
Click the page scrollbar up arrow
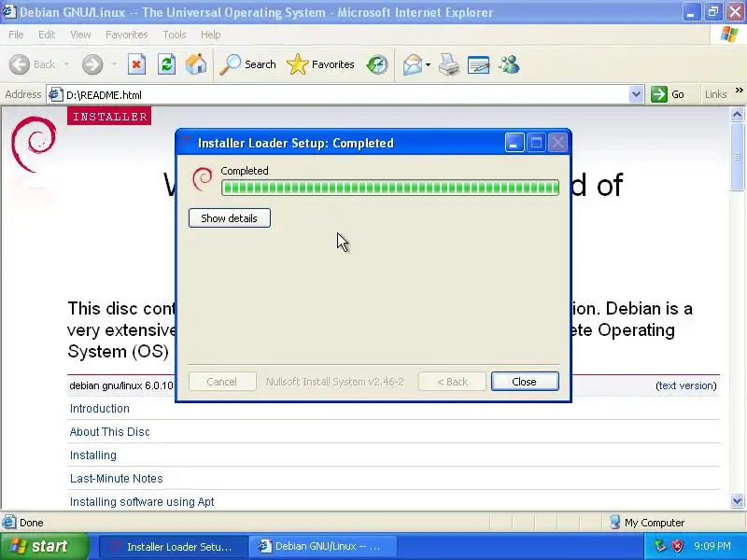pyautogui.click(x=737, y=114)
